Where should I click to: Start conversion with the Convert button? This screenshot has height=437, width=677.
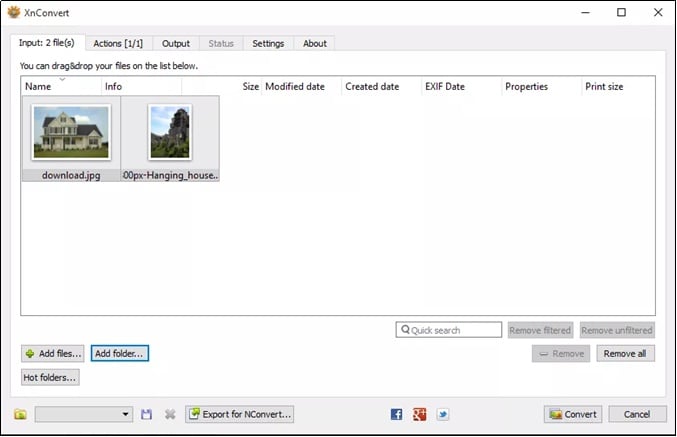click(x=573, y=414)
